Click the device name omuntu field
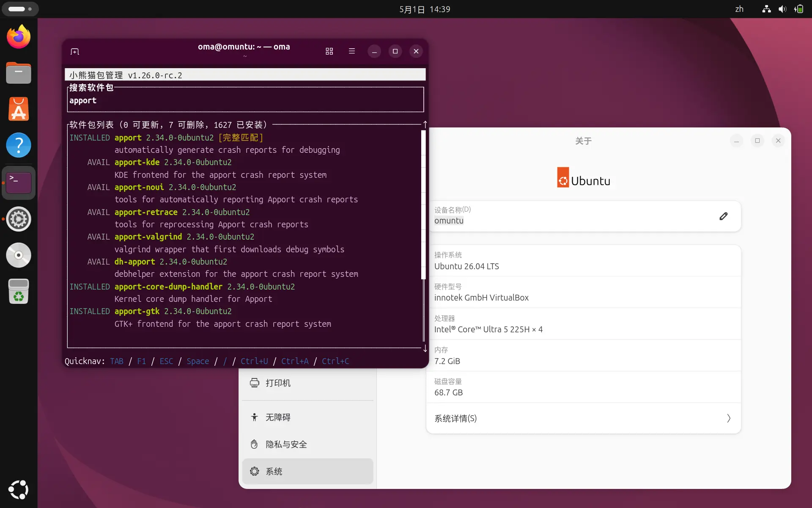 coord(584,216)
